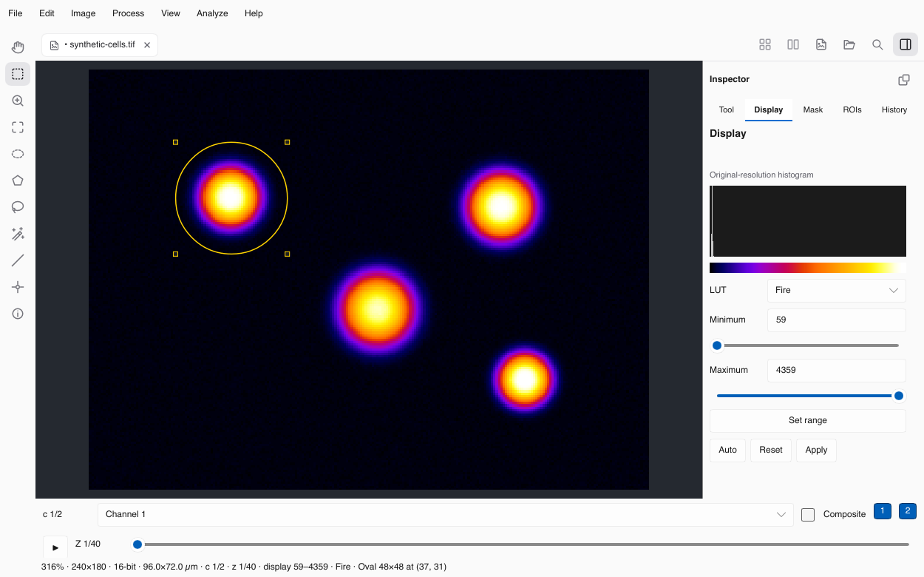Click the Auto button
This screenshot has width=924, height=577.
727,450
